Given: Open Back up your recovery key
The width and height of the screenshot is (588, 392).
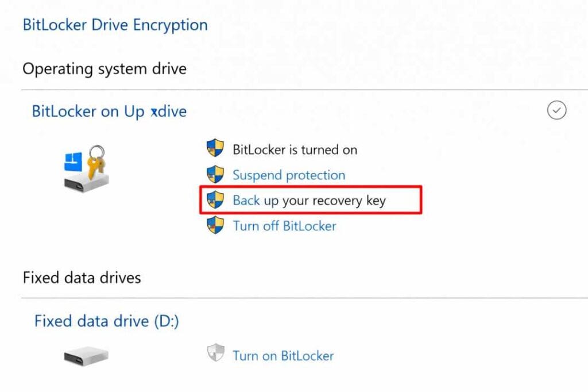Looking at the screenshot, I should pyautogui.click(x=310, y=200).
